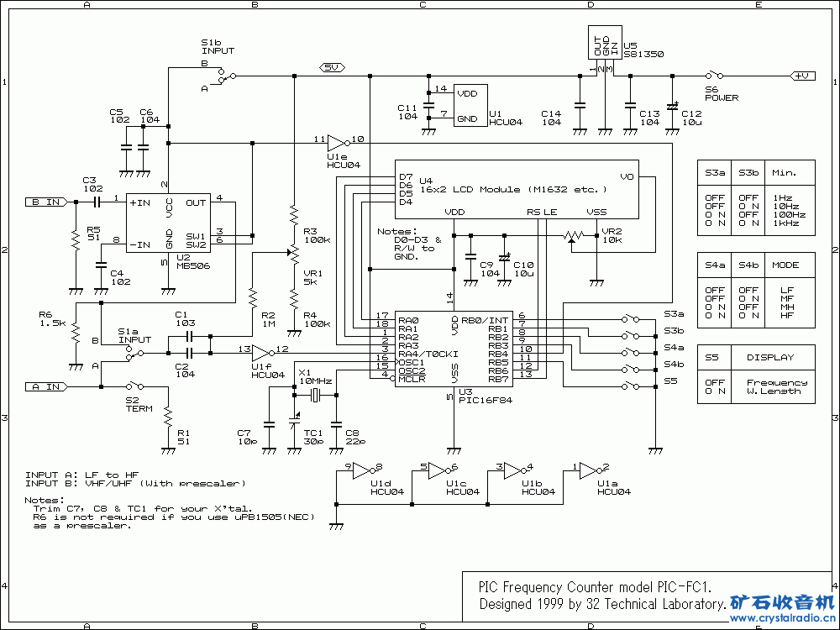Click the 'MCLR' pin label
Viewport: 840px width, 630px height.
pyautogui.click(x=412, y=379)
